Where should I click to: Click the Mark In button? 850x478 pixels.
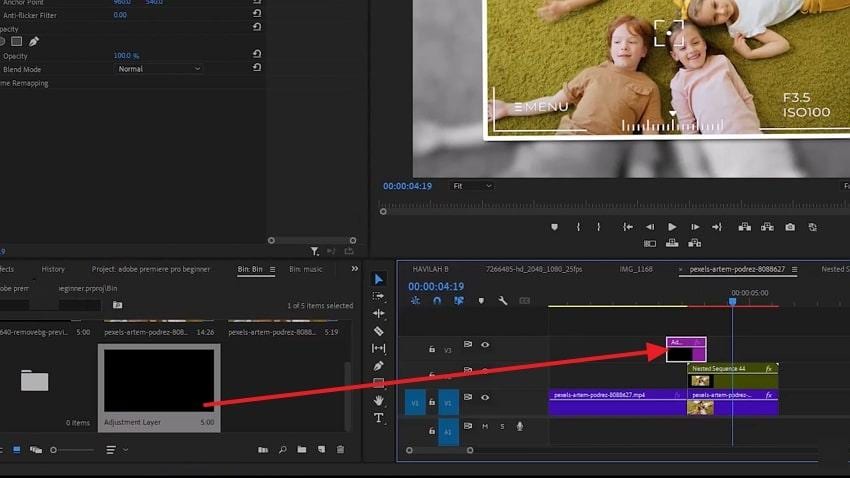[578, 227]
